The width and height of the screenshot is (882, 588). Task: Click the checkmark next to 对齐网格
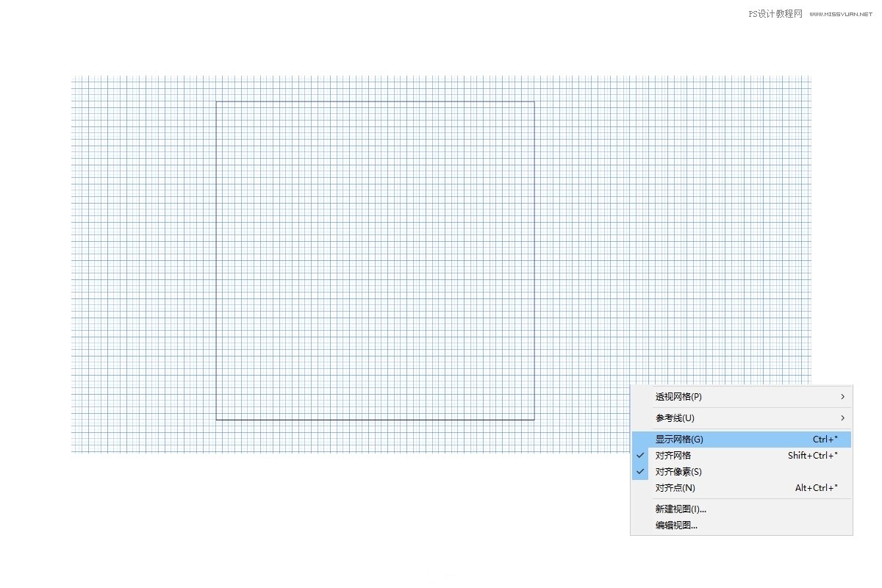[640, 456]
